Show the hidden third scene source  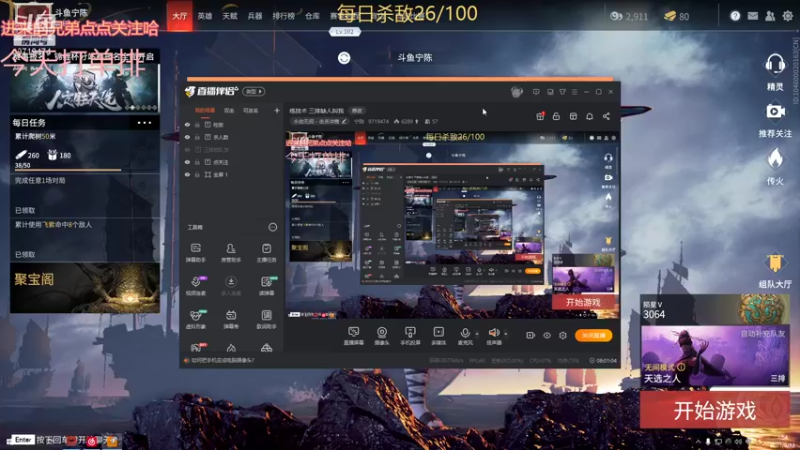coord(187,149)
